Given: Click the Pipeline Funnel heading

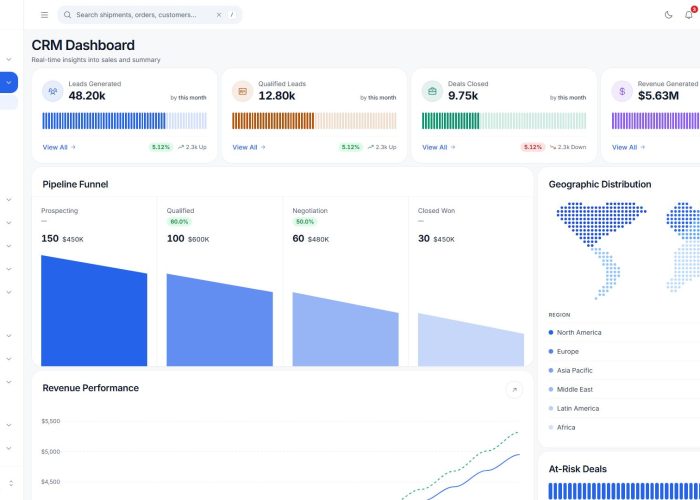Looking at the screenshot, I should point(75,184).
